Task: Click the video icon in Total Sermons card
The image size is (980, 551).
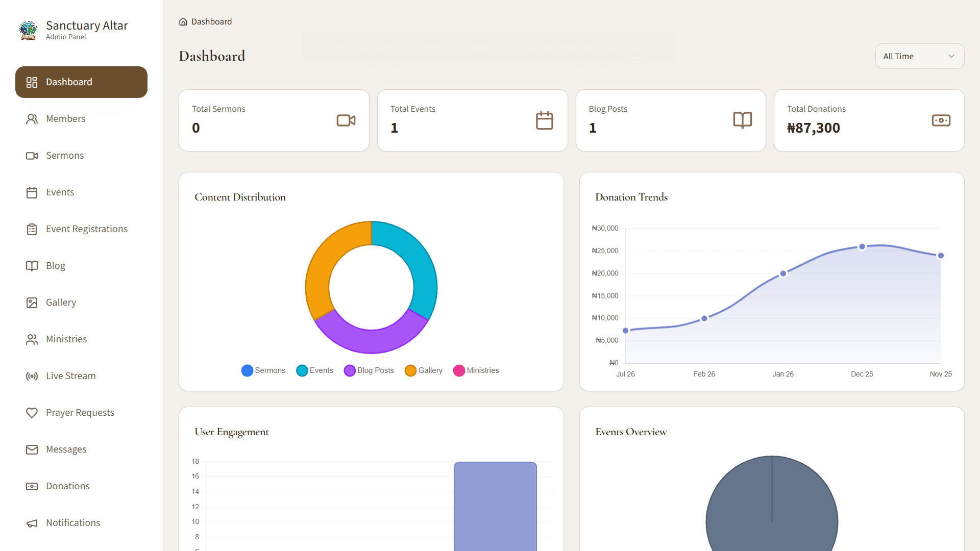Action: 346,120
